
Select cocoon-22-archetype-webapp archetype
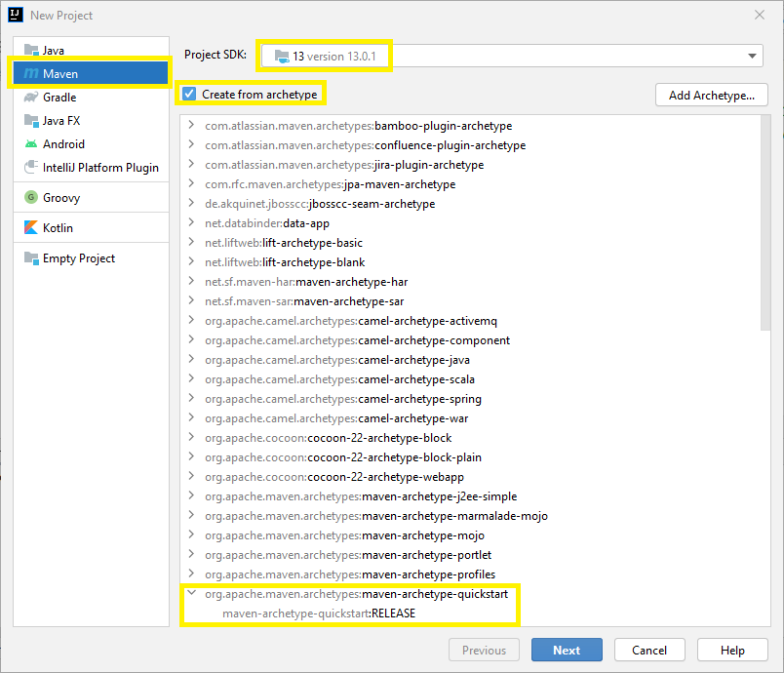[x=334, y=477]
